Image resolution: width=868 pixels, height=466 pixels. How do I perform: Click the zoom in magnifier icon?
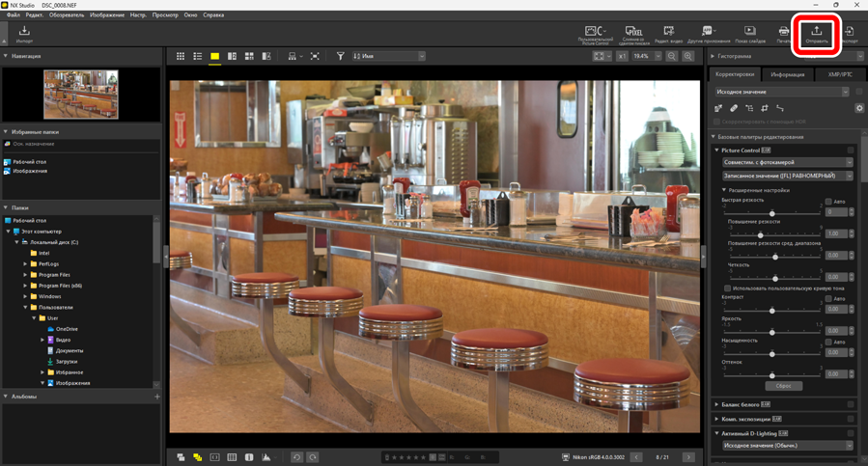pos(687,57)
